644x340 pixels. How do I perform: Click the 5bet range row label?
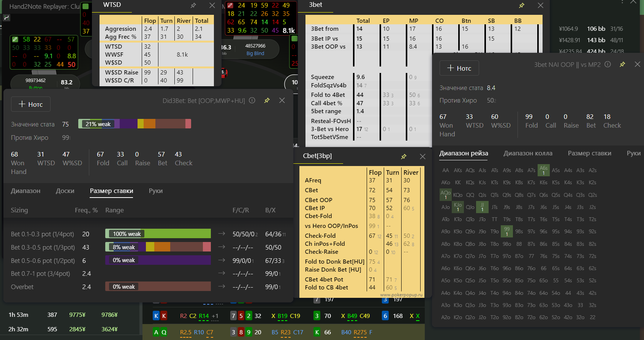pos(326,111)
